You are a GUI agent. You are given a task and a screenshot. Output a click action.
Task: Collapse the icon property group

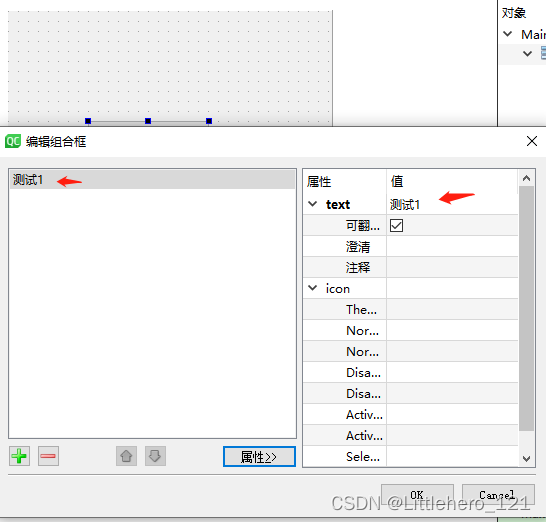tap(313, 288)
